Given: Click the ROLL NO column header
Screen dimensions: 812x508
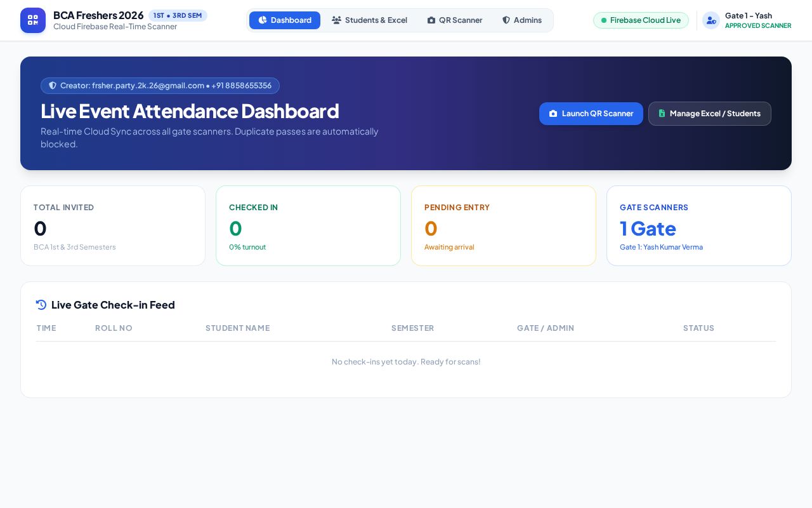Looking at the screenshot, I should point(114,328).
